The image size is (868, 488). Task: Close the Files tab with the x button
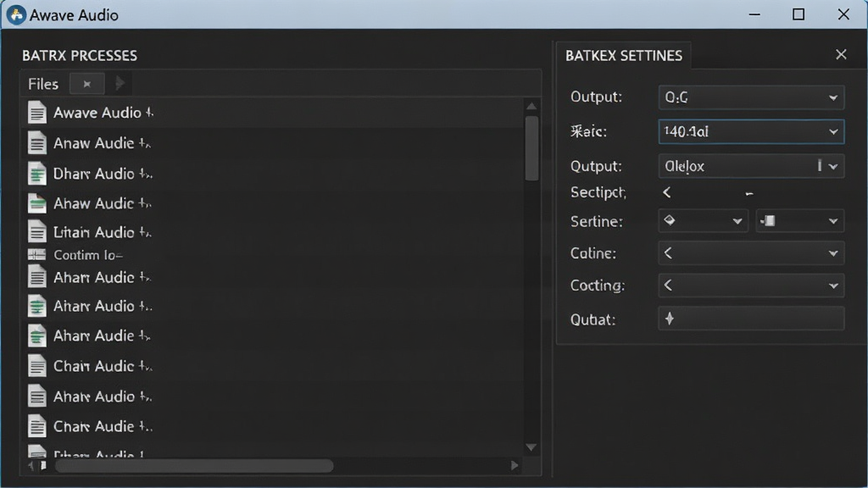click(87, 84)
